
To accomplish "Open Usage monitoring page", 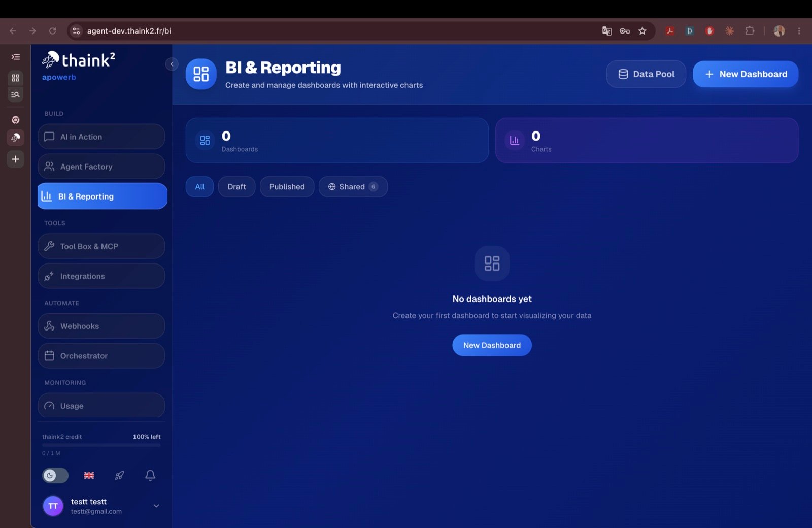I will click(x=101, y=406).
